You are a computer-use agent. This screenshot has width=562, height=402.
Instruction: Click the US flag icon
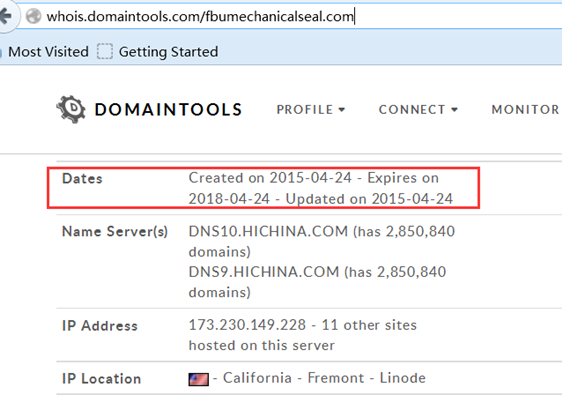point(199,379)
